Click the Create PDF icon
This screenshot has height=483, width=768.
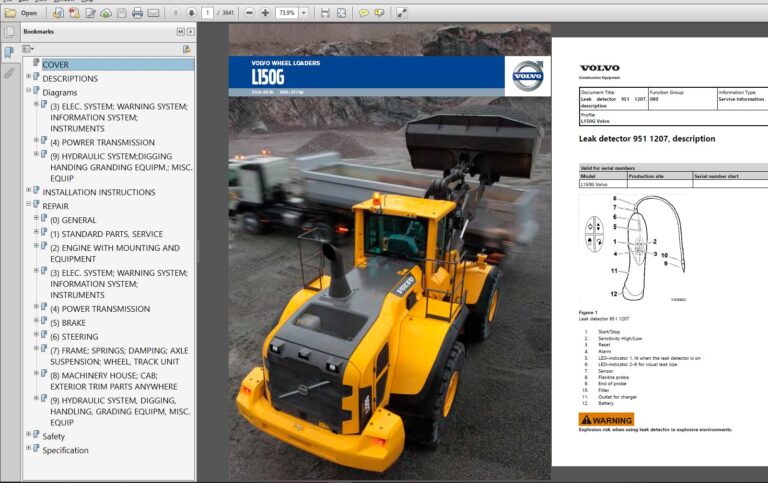(x=74, y=13)
